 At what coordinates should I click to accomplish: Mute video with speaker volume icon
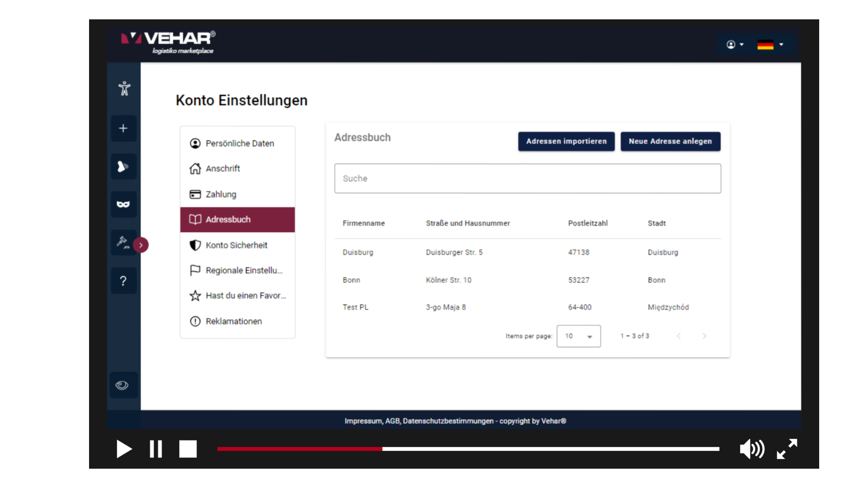752,449
